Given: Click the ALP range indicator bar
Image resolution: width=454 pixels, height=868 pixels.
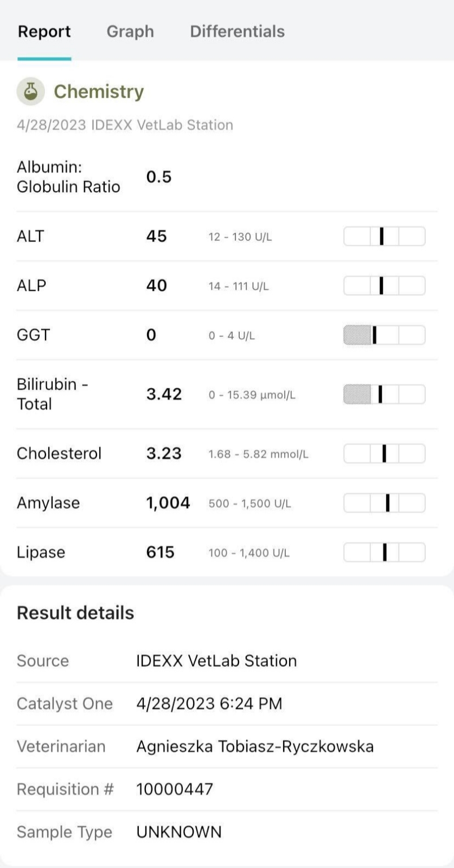Looking at the screenshot, I should (385, 286).
